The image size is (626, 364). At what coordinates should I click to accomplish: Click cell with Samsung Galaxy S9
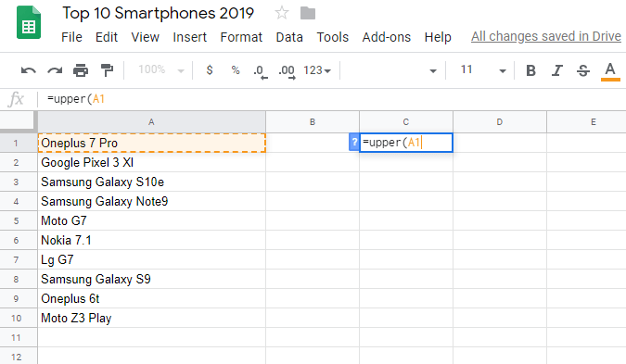click(152, 279)
